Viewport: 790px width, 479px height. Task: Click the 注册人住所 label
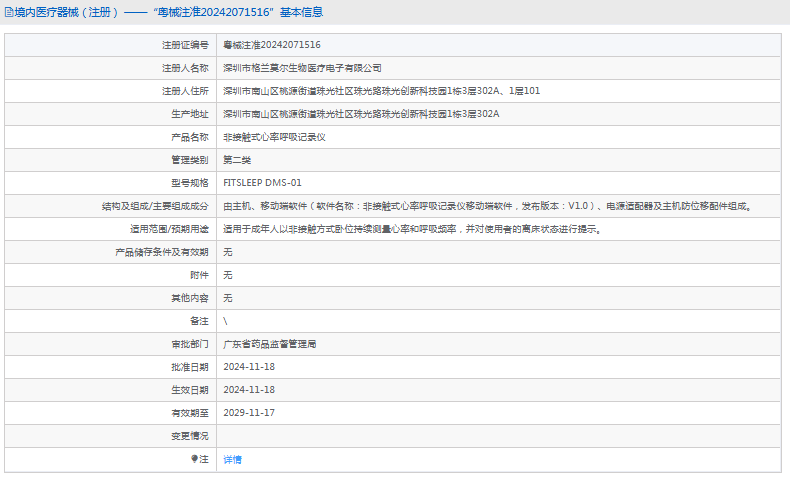point(185,91)
